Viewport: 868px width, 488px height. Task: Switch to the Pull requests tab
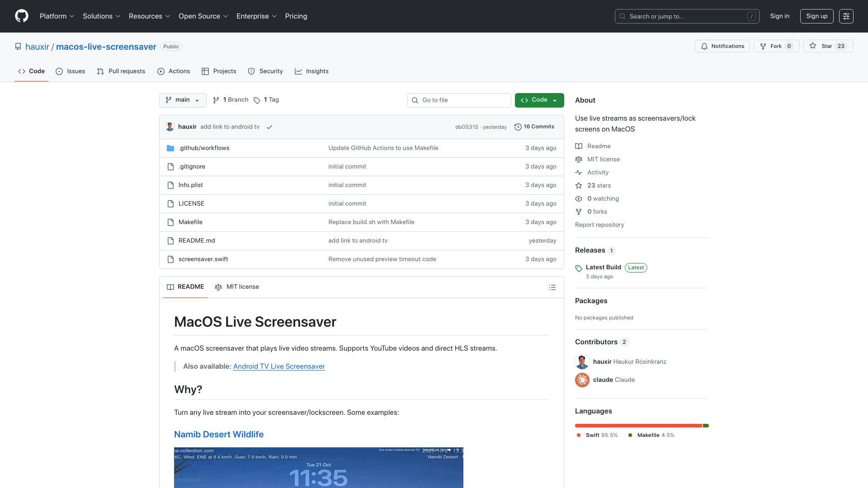pyautogui.click(x=121, y=71)
